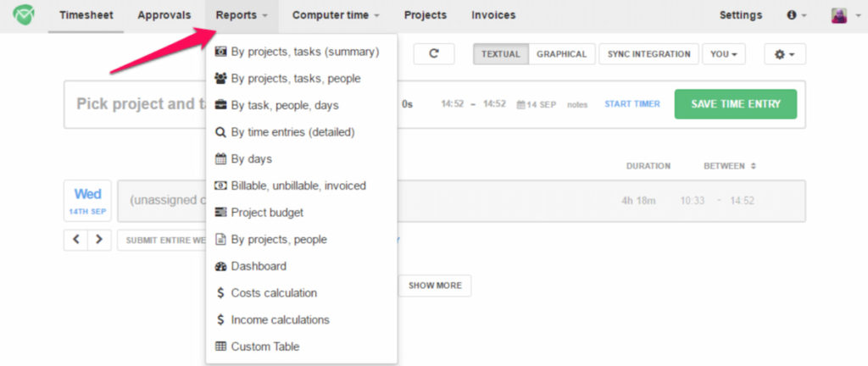The width and height of the screenshot is (868, 366).
Task: Go to previous week arrow
Action: [75, 240]
